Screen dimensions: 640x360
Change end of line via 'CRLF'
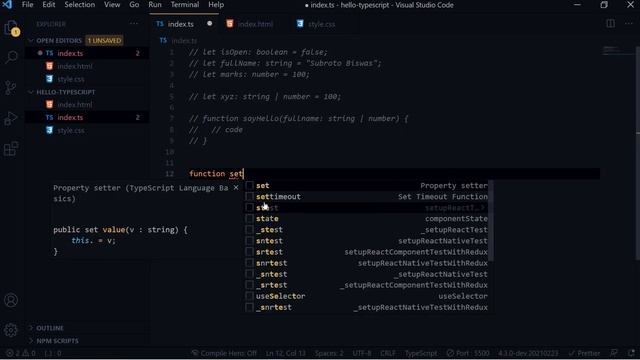(388, 353)
